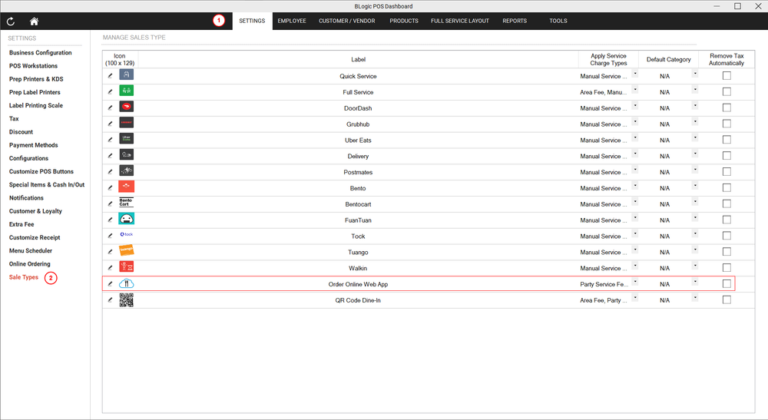
Task: Go to the PRODUCTS tab
Action: click(404, 21)
